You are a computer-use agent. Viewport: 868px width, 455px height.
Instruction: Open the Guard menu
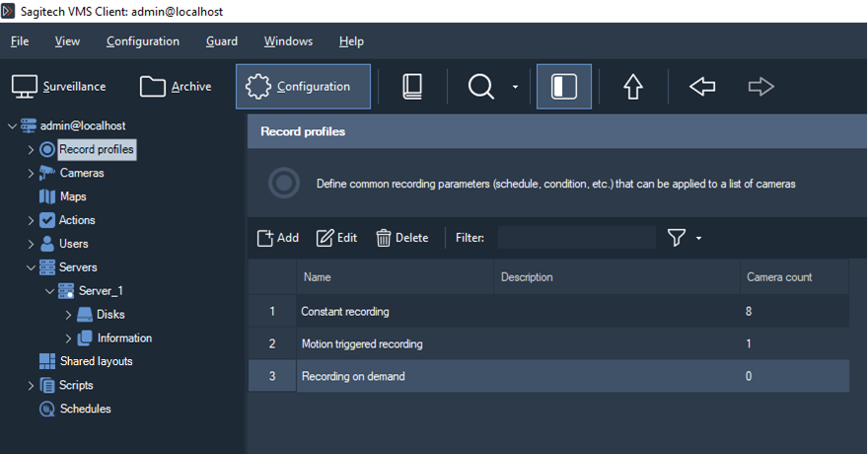pos(221,41)
